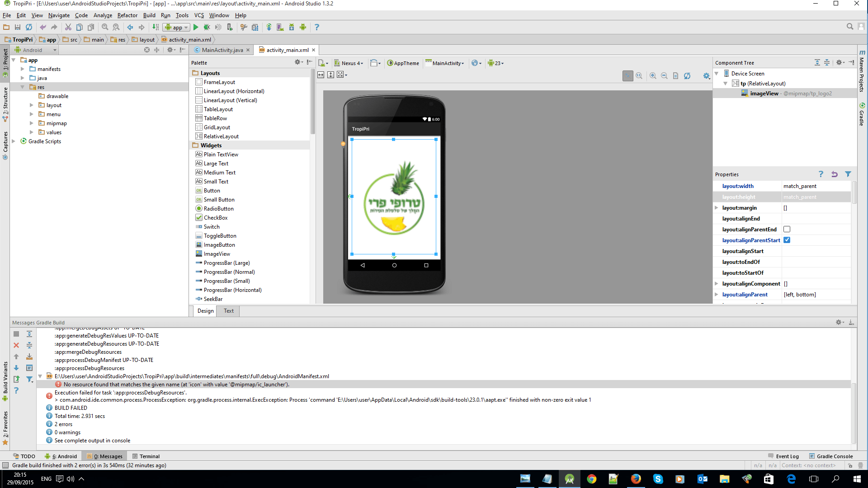The width and height of the screenshot is (868, 488).
Task: Select the ImageView widget in palette
Action: (217, 254)
